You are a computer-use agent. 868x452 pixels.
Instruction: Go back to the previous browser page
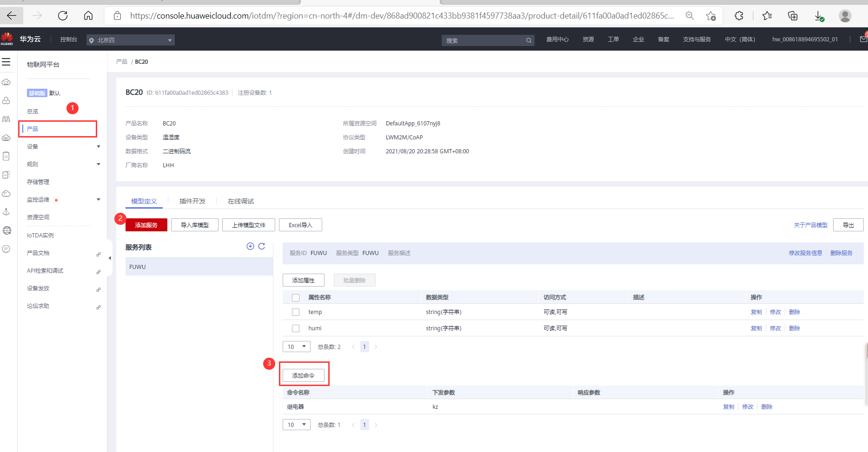12,16
